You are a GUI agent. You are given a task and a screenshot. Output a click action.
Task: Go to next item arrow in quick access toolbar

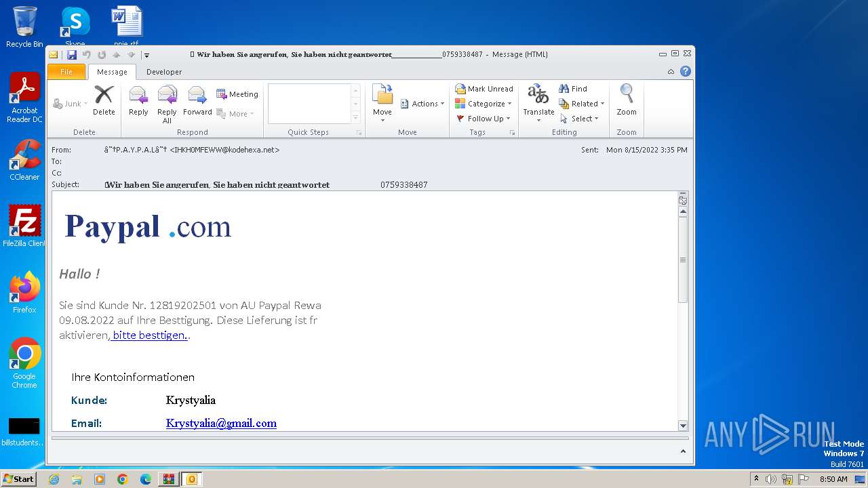point(132,55)
